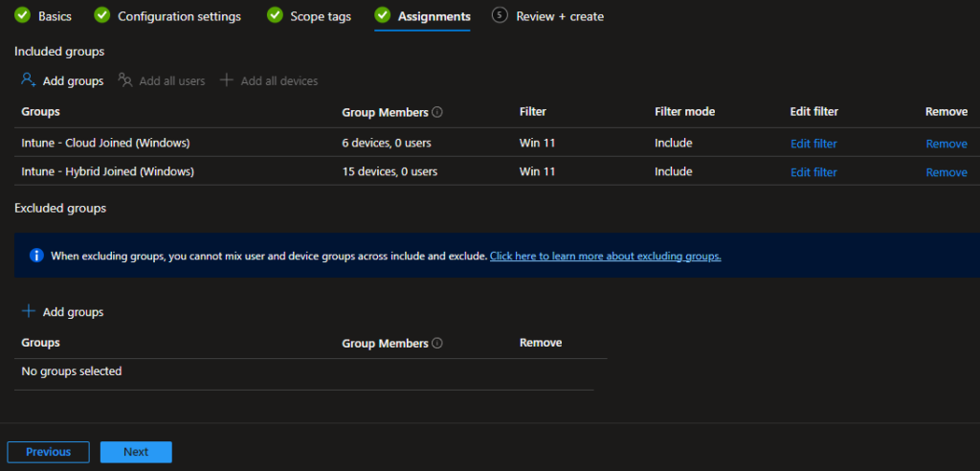The image size is (980, 471).
Task: Open the Configuration settings tab
Action: point(179,16)
